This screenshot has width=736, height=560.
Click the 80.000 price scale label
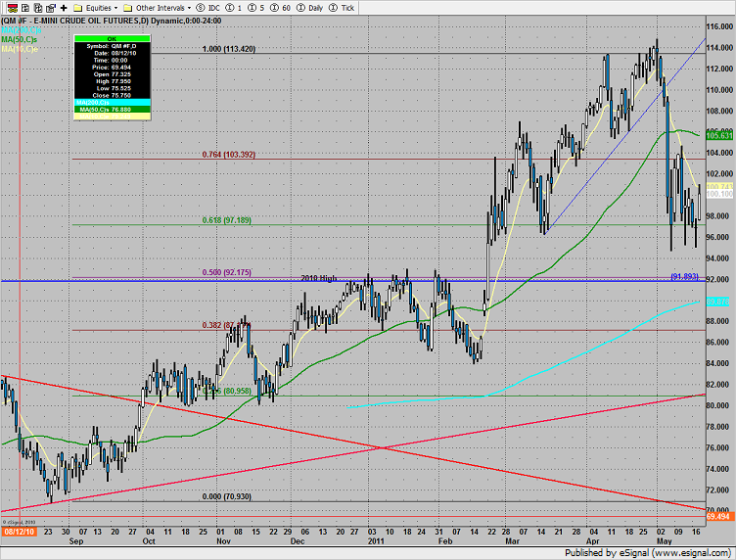point(717,405)
